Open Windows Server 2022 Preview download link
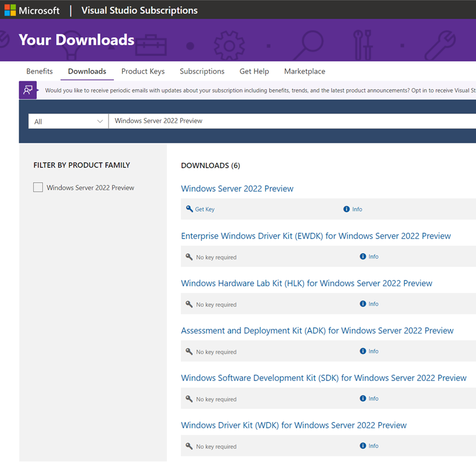The height and width of the screenshot is (463, 476). [237, 189]
